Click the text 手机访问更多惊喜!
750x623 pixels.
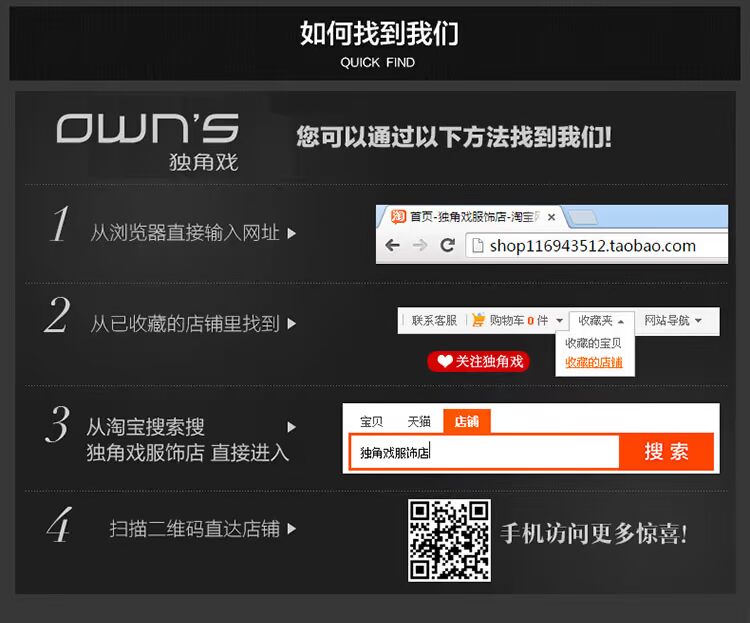tap(594, 533)
